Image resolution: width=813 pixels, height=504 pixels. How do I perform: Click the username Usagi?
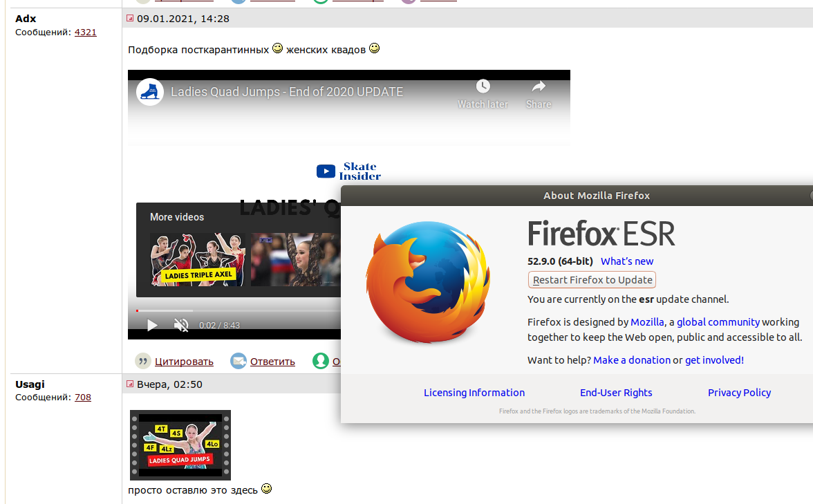[30, 384]
